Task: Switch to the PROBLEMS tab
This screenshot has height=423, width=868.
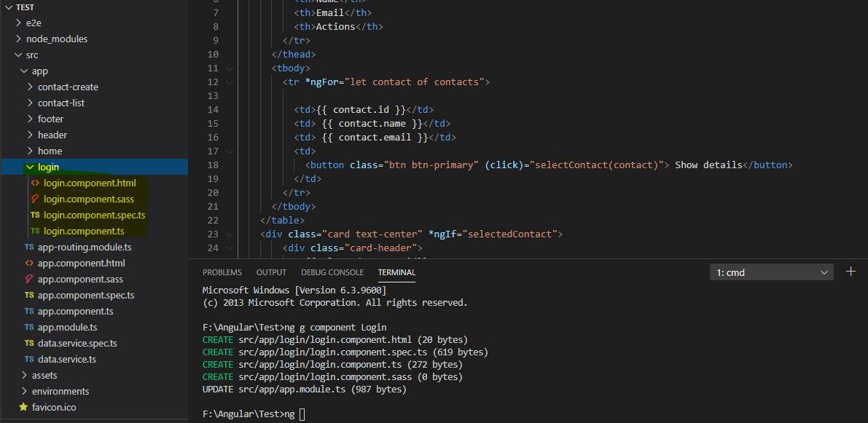Action: (222, 272)
